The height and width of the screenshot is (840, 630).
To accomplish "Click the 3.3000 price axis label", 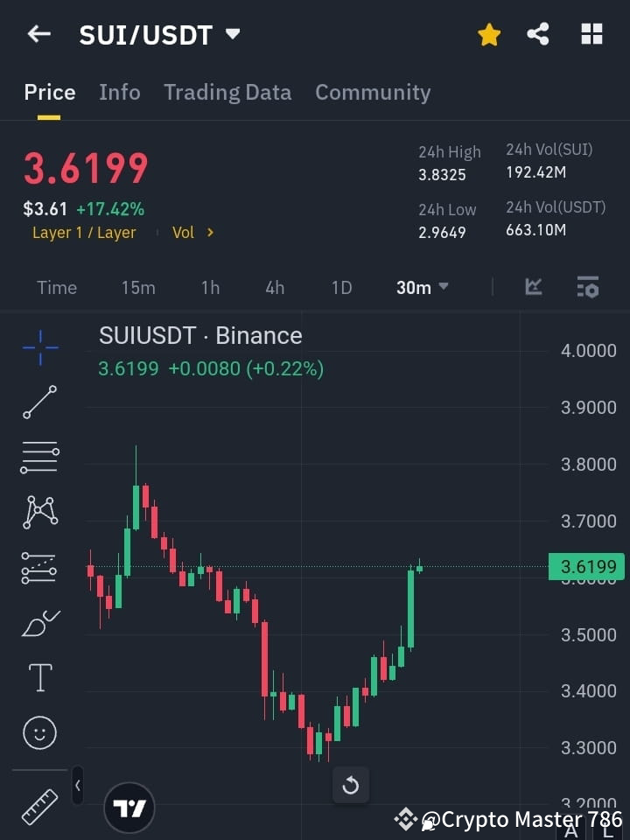I will tap(588, 748).
